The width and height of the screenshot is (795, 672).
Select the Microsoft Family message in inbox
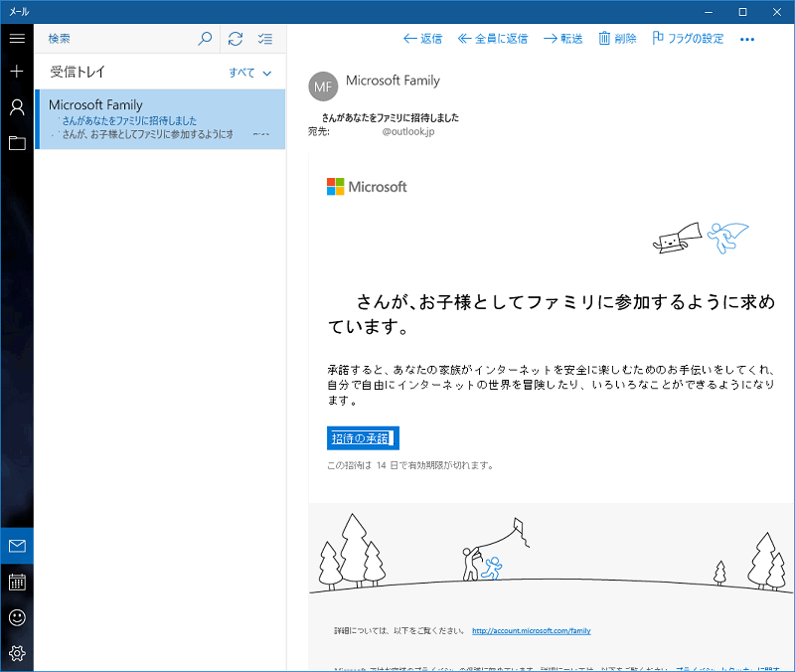tap(160, 119)
